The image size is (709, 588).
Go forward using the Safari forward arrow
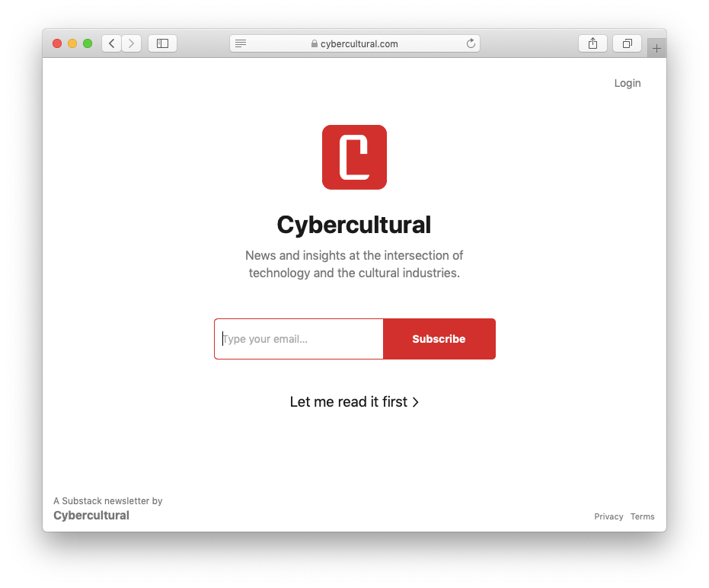tap(131, 43)
